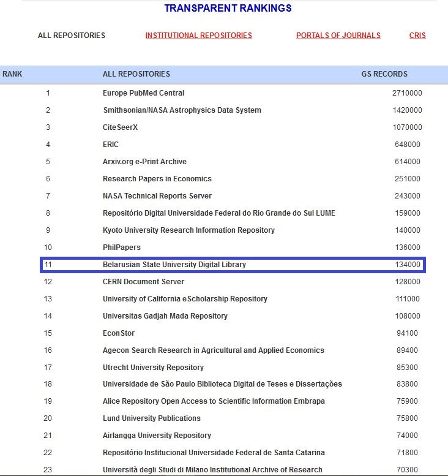Click Airlangga University Repository entry
448x476 pixels.
point(157,436)
